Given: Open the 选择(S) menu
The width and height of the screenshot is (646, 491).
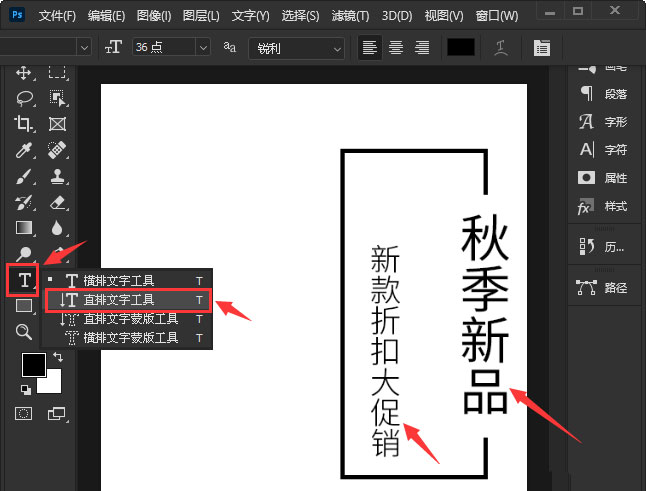Looking at the screenshot, I should [300, 16].
